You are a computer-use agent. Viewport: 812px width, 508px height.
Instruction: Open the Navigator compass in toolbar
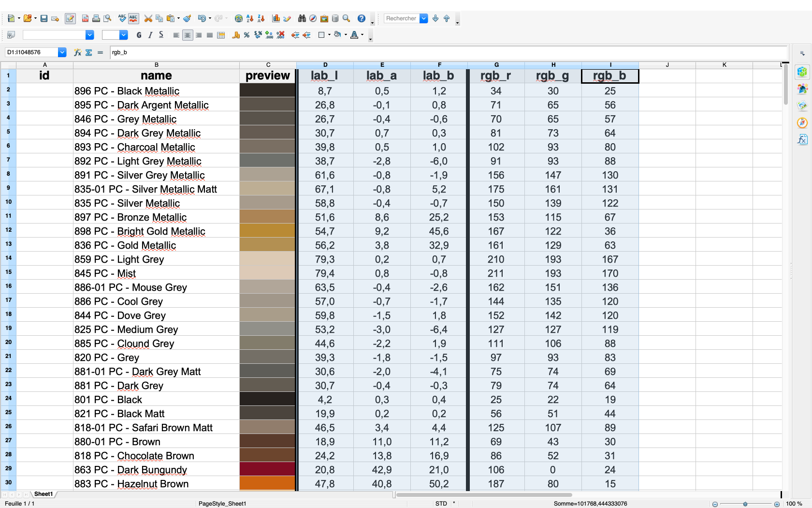313,18
